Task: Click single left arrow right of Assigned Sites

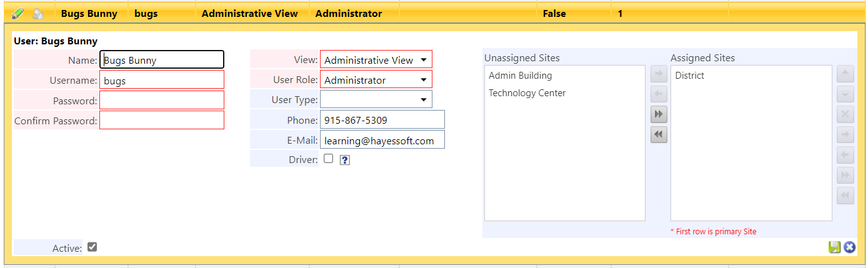Action: [845, 156]
